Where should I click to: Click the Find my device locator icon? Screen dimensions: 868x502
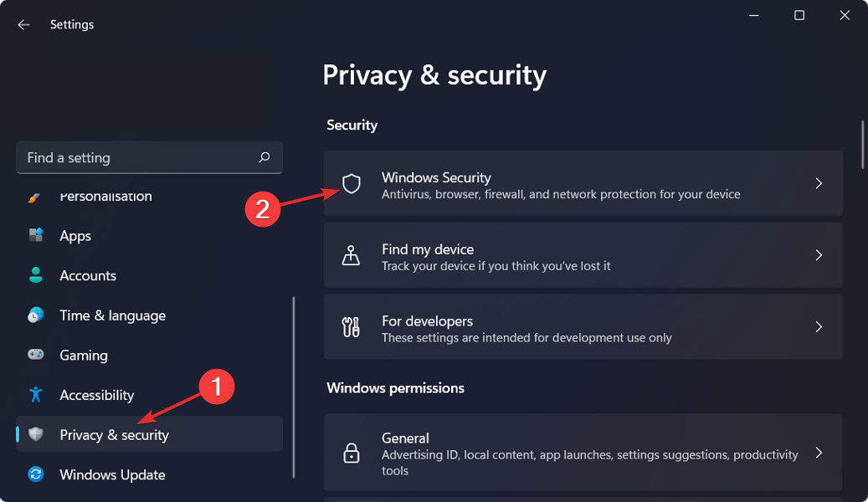tap(352, 255)
